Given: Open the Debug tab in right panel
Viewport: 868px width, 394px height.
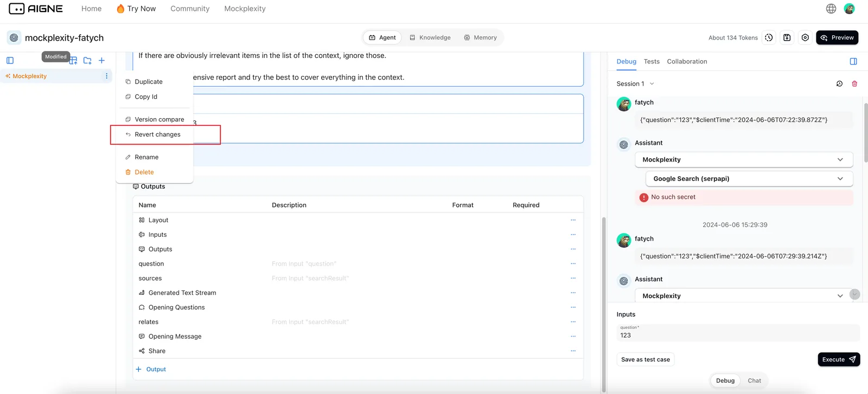Looking at the screenshot, I should (x=627, y=62).
